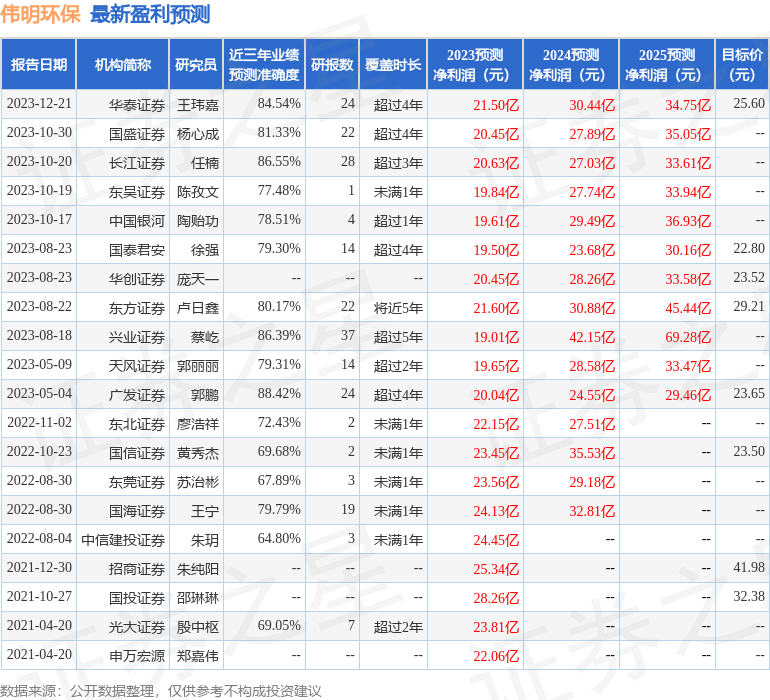Viewport: 770px width, 700px height.
Task: Click analyst name 朱纯阳
Action: [x=198, y=569]
